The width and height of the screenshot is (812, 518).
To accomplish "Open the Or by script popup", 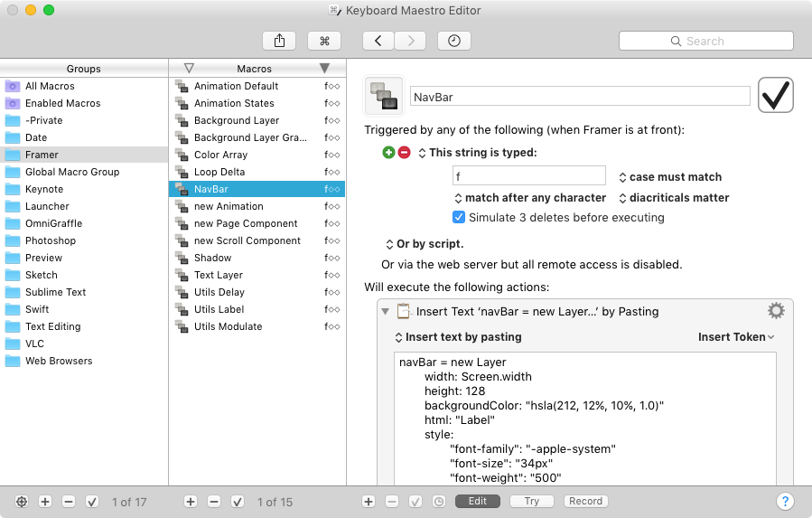I will [x=425, y=244].
